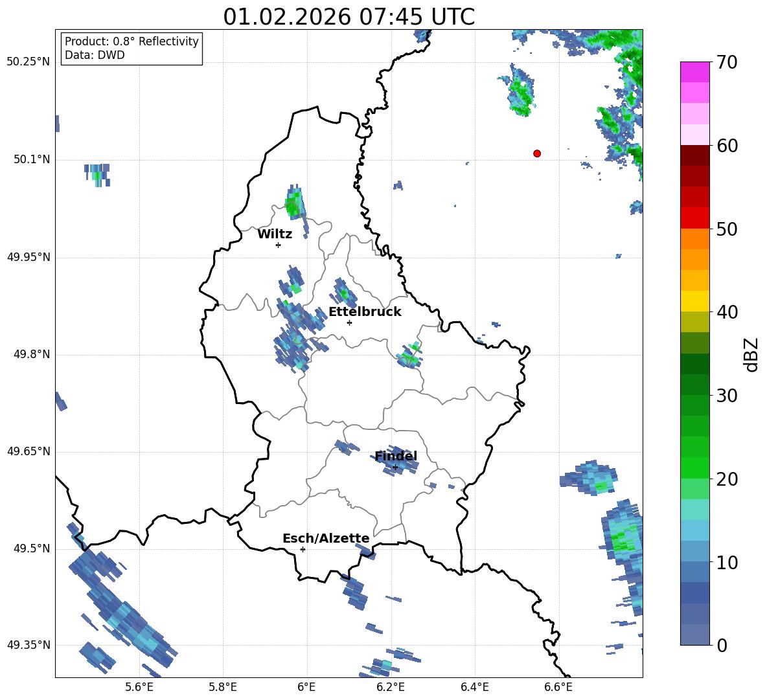The width and height of the screenshot is (767, 700).
Task: Click the Product: 0.8° Reflectivity text
Action: [x=132, y=41]
